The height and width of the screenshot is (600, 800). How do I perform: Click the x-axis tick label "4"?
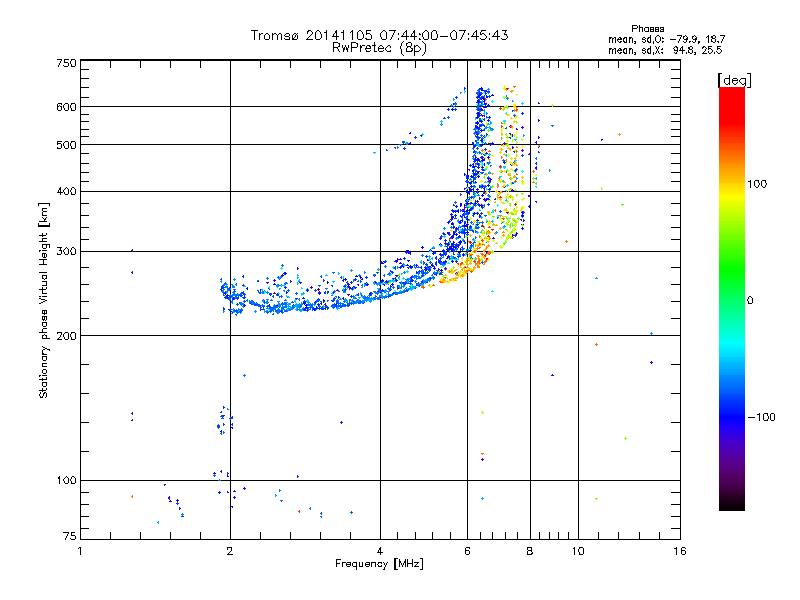(380, 551)
